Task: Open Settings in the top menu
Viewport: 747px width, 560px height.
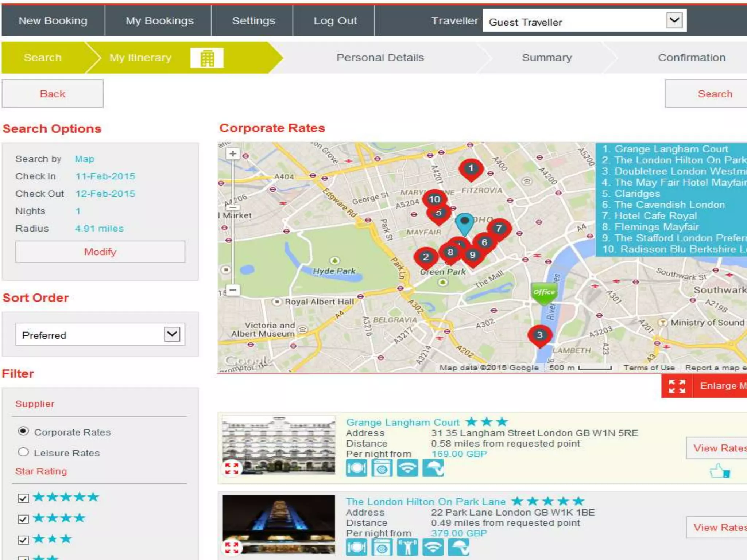Action: tap(253, 21)
